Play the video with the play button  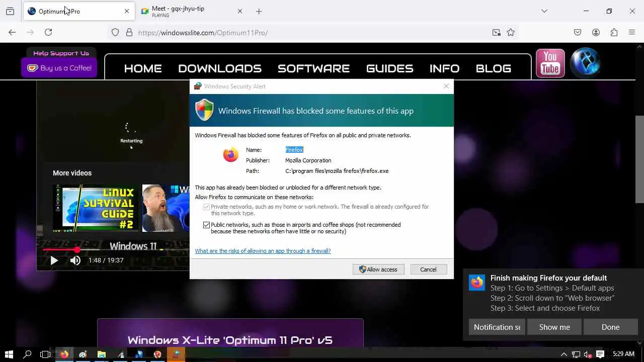tap(54, 260)
